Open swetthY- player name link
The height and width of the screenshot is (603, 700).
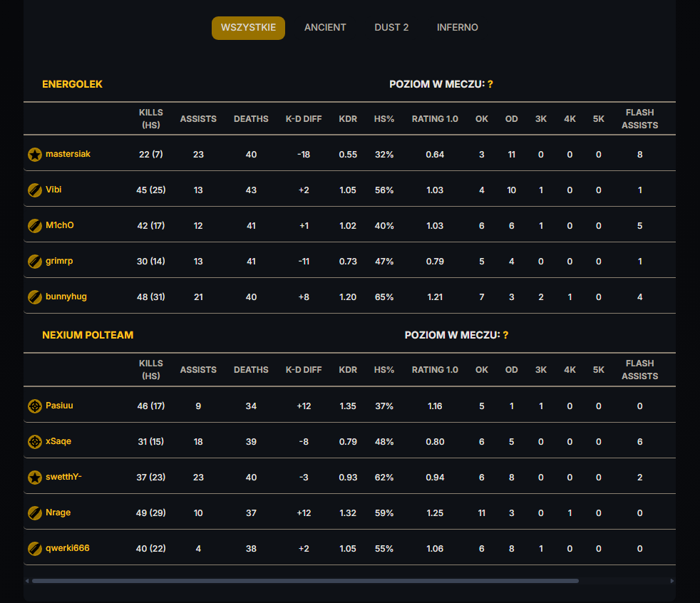(x=63, y=477)
